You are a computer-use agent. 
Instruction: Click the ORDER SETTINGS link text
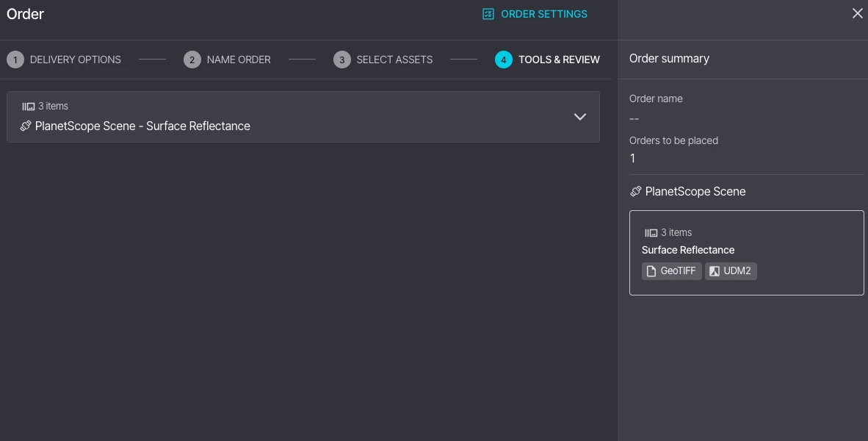(543, 14)
